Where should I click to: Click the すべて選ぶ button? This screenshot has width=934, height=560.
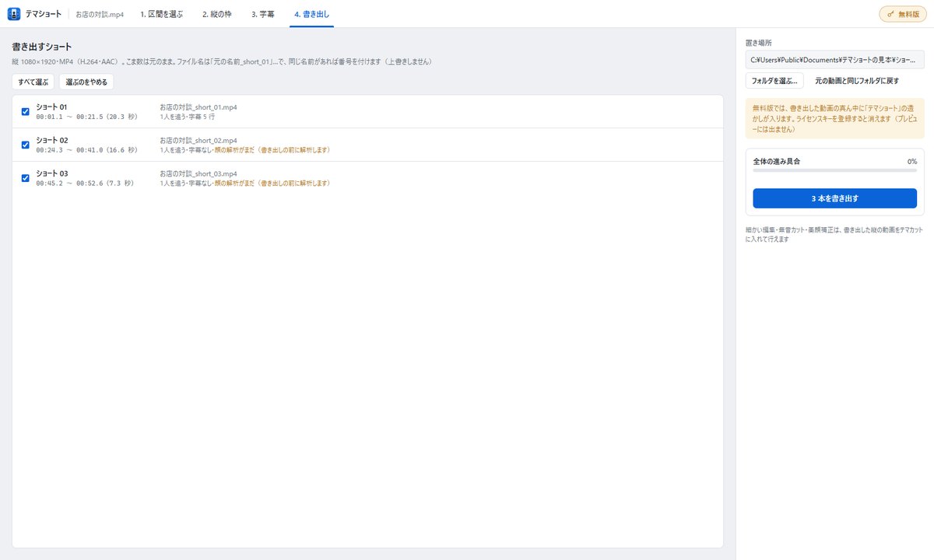33,82
